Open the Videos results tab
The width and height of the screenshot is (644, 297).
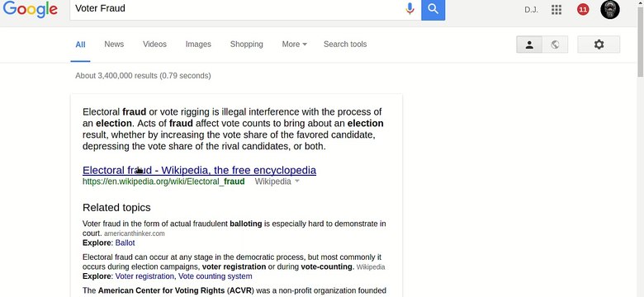(154, 45)
